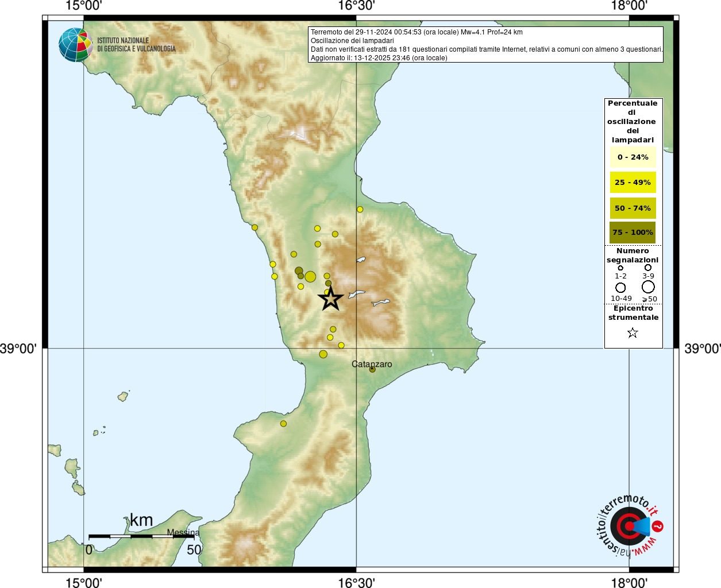Click the legend circle for 10-49 reports
Image resolution: width=721 pixels, height=588 pixels.
click(x=620, y=287)
